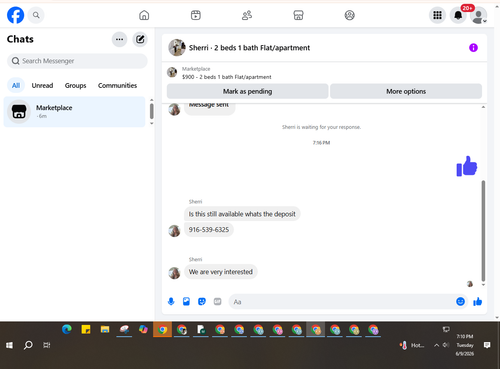Image resolution: width=500 pixels, height=369 pixels.
Task: Open the Menu grid icon
Action: coord(437,15)
